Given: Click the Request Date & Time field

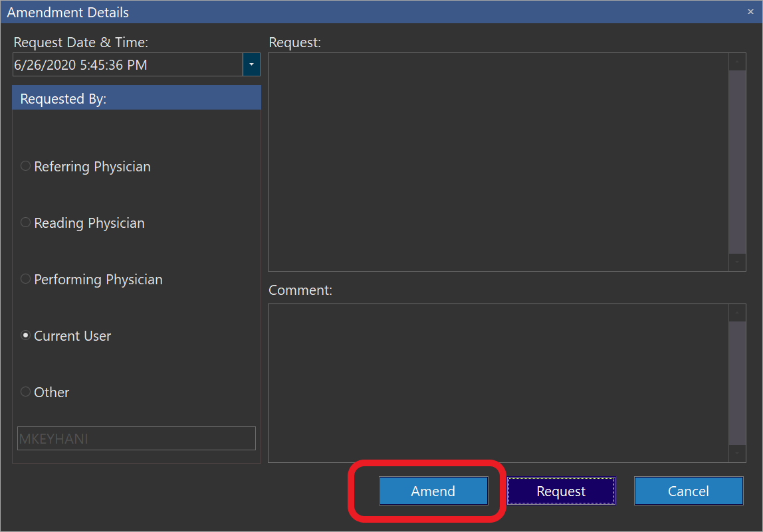Looking at the screenshot, I should (x=128, y=65).
